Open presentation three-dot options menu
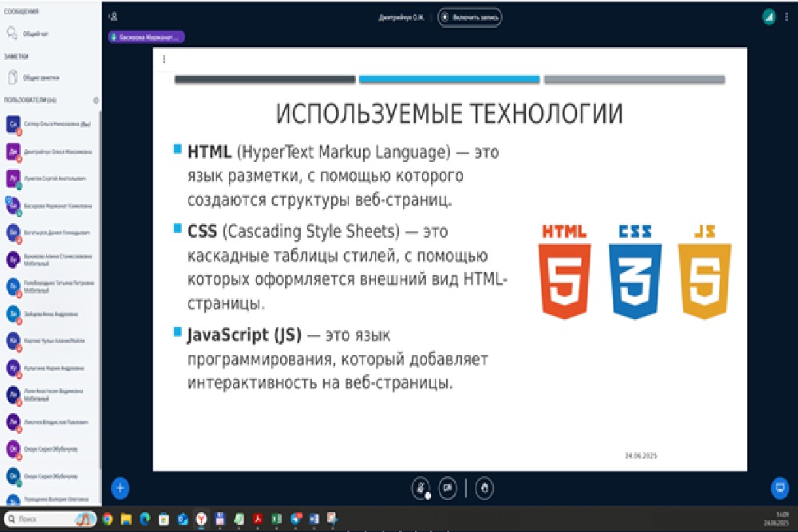The height and width of the screenshot is (532, 798). [164, 59]
